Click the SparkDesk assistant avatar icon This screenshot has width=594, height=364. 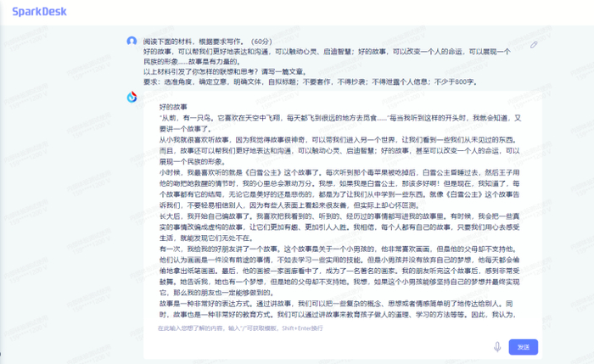[132, 97]
